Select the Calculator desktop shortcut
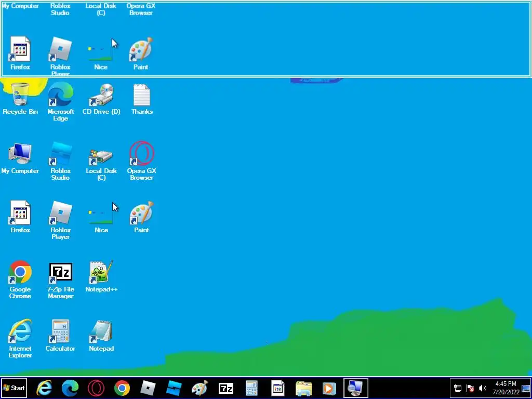Screen dimensions: 532x399 (60, 336)
